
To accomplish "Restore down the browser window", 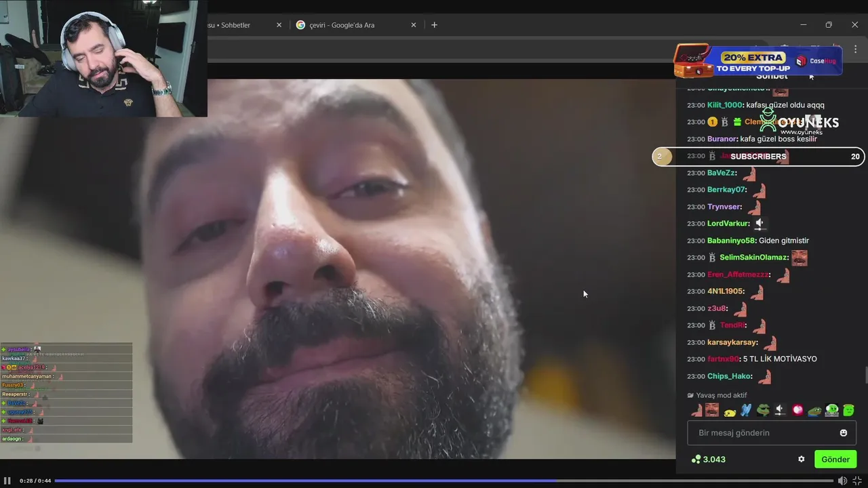I will pos(829,25).
